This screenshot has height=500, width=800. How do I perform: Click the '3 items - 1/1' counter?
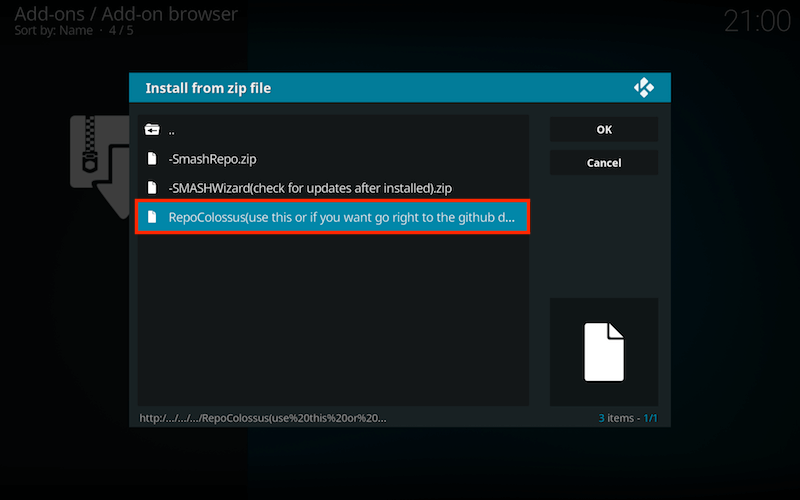click(x=628, y=418)
